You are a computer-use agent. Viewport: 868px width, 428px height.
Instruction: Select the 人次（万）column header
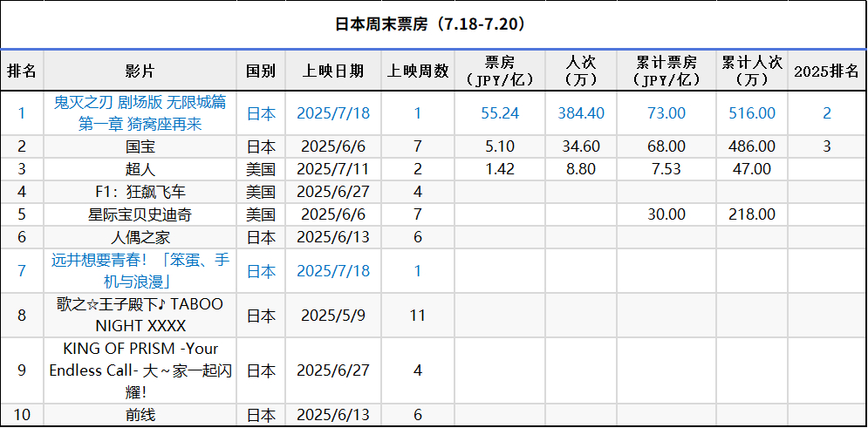point(581,71)
